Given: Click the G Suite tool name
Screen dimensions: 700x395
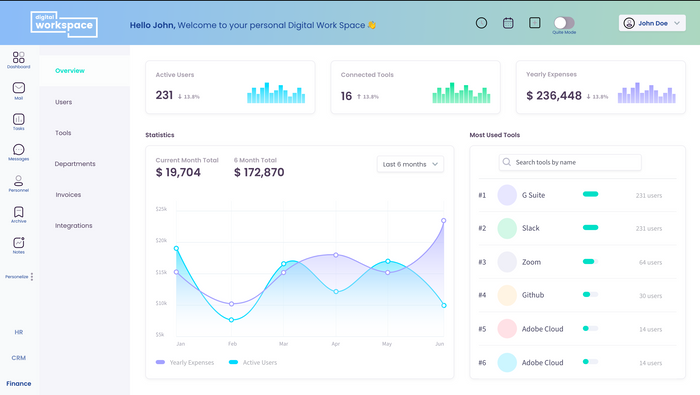Looking at the screenshot, I should pos(533,195).
